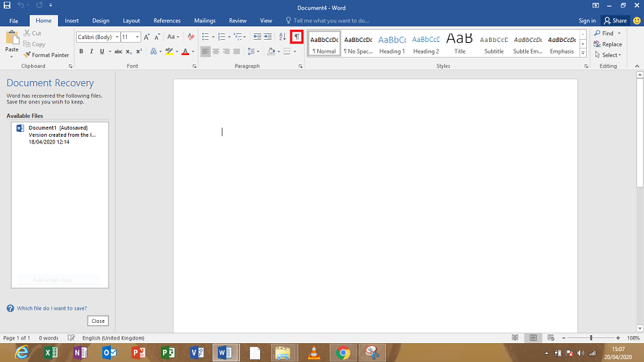The image size is (644, 362).
Task: Toggle strikethrough formatting
Action: point(118,51)
